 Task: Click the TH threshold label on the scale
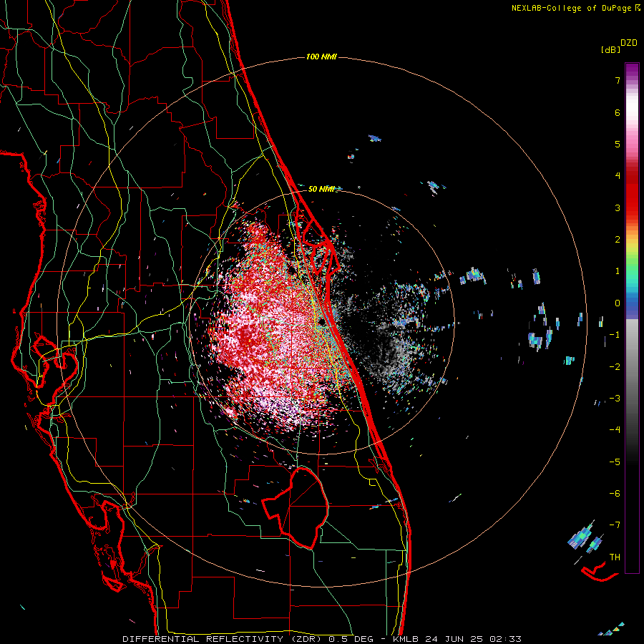tap(615, 557)
